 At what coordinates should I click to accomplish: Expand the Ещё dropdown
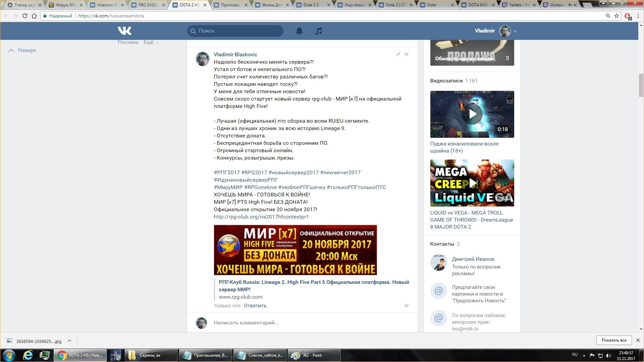pyautogui.click(x=151, y=42)
